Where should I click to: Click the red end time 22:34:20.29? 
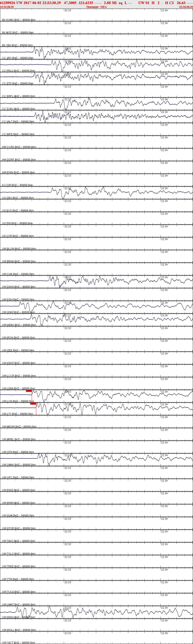click(x=186, y=7)
